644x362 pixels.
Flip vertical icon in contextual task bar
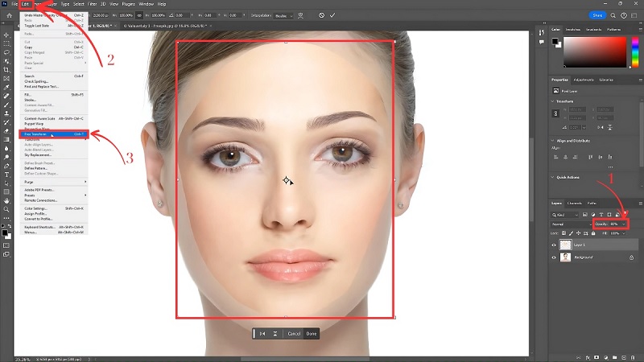tap(275, 334)
